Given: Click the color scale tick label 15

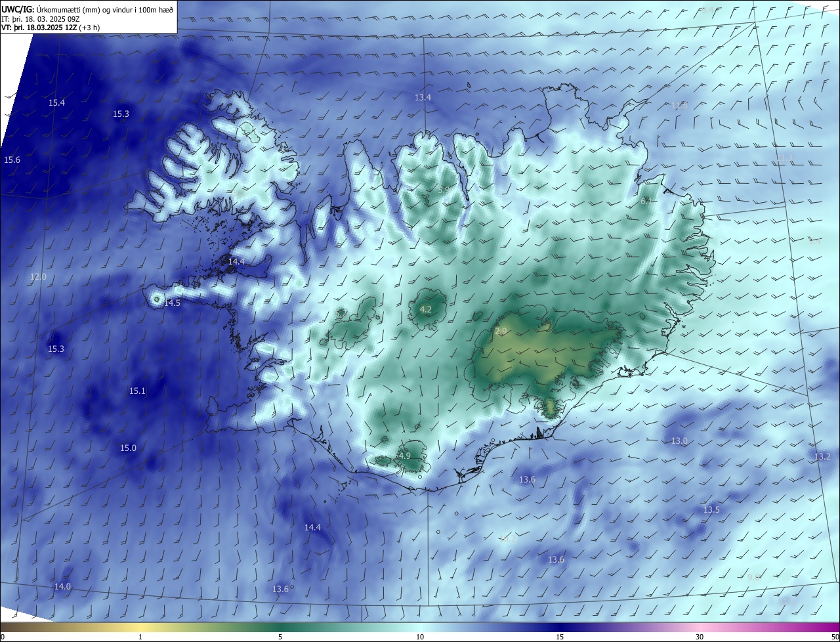Looking at the screenshot, I should [560, 637].
